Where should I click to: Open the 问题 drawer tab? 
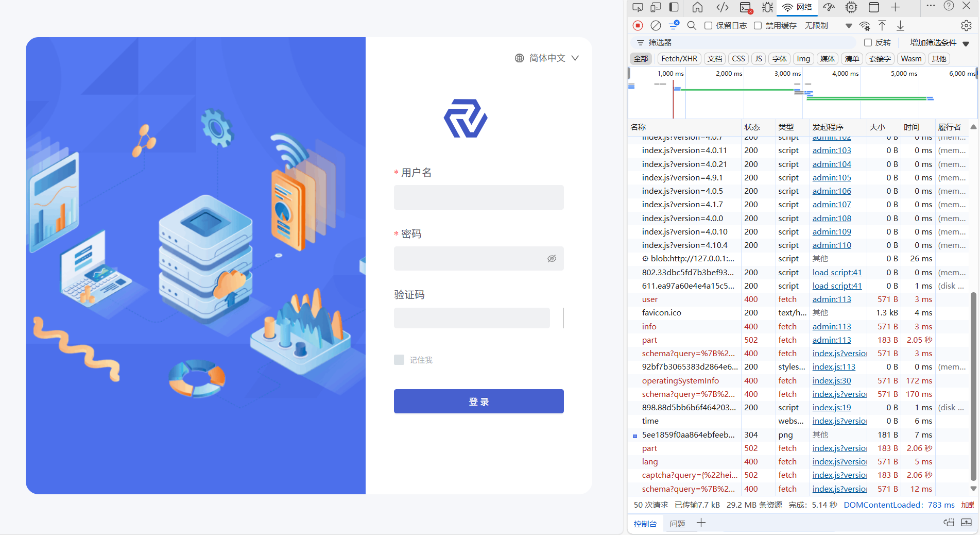coord(677,524)
